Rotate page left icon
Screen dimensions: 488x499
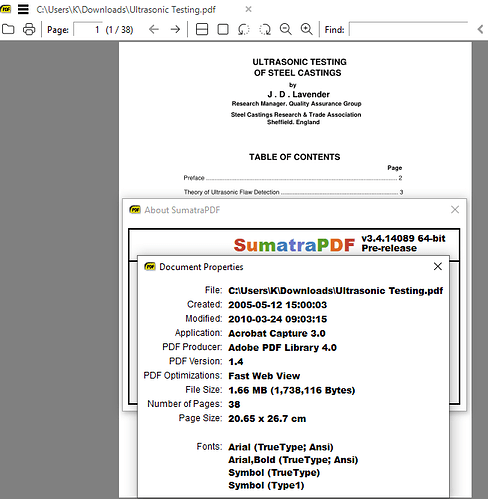(244, 29)
